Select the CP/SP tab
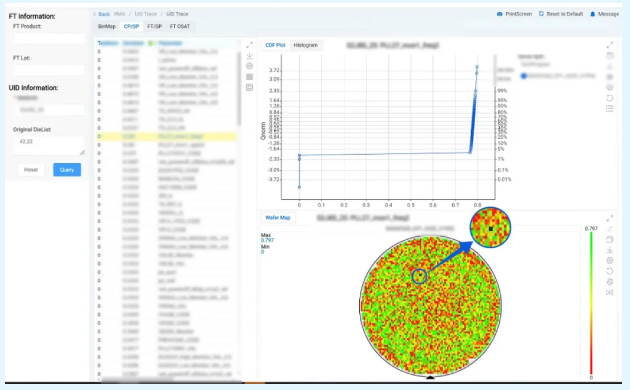Viewport: 630px width, 390px height. click(131, 27)
